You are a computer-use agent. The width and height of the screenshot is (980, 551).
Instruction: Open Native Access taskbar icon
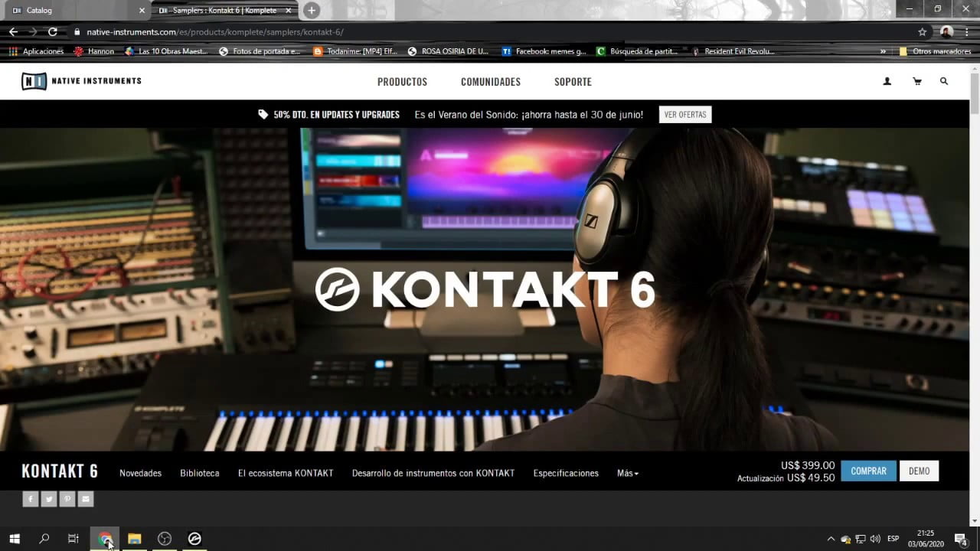click(x=194, y=539)
